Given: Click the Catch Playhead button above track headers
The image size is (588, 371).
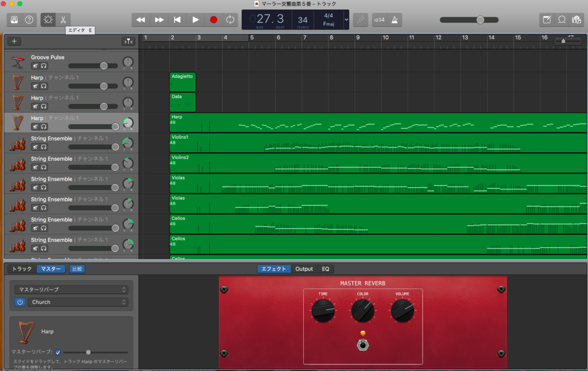Looking at the screenshot, I should pyautogui.click(x=128, y=41).
